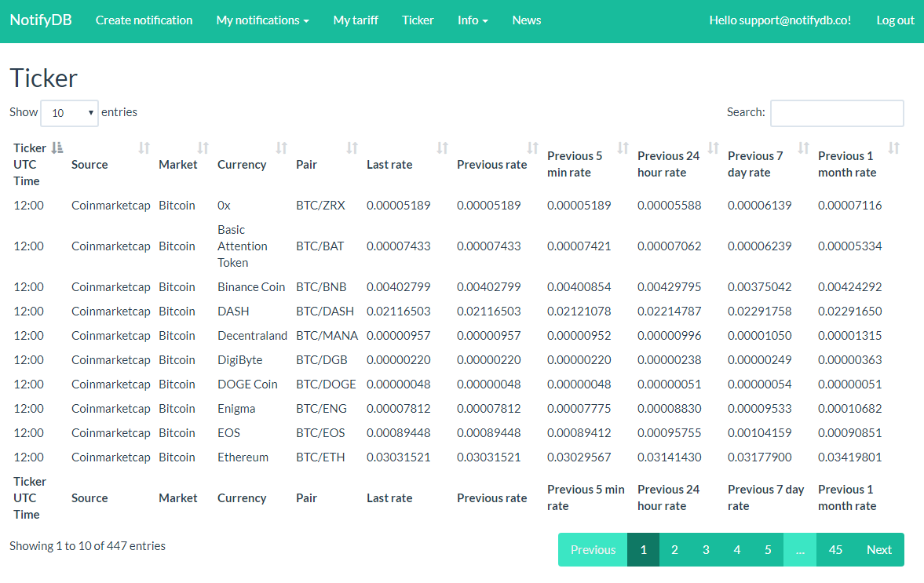Screen dimensions: 924x583
Task: Navigate to page 45 of results
Action: (x=835, y=549)
